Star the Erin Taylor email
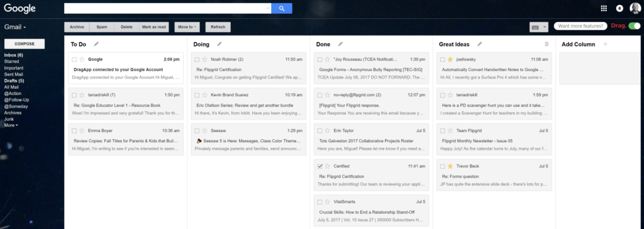Screen dimensions: 644x229 327,131
